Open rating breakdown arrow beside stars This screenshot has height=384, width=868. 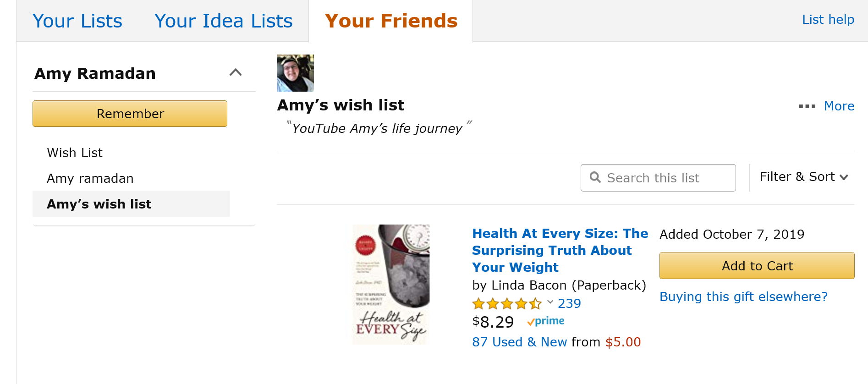pyautogui.click(x=550, y=302)
